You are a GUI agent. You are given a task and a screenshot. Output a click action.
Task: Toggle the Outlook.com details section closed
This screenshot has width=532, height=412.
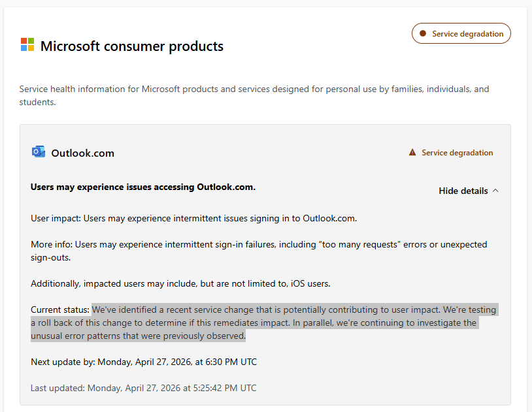point(468,191)
